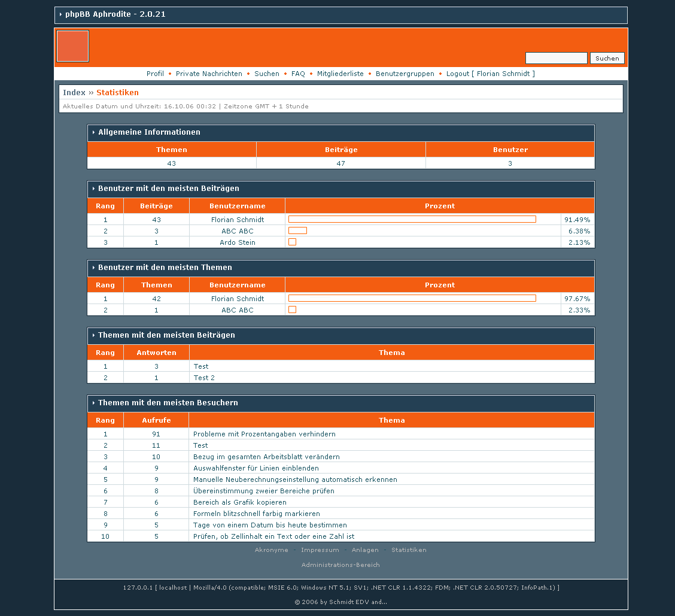675x616 pixels.
Task: Go to the FAQ page
Action: pyautogui.click(x=298, y=74)
